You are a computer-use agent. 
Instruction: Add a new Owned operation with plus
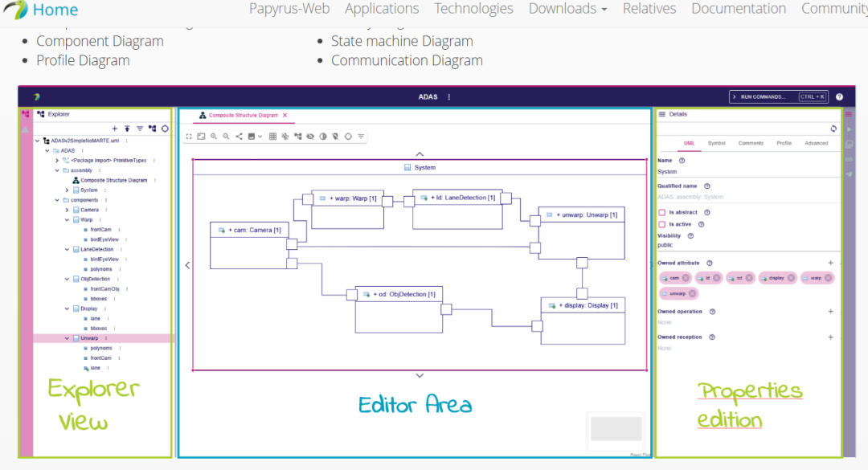pyautogui.click(x=830, y=311)
